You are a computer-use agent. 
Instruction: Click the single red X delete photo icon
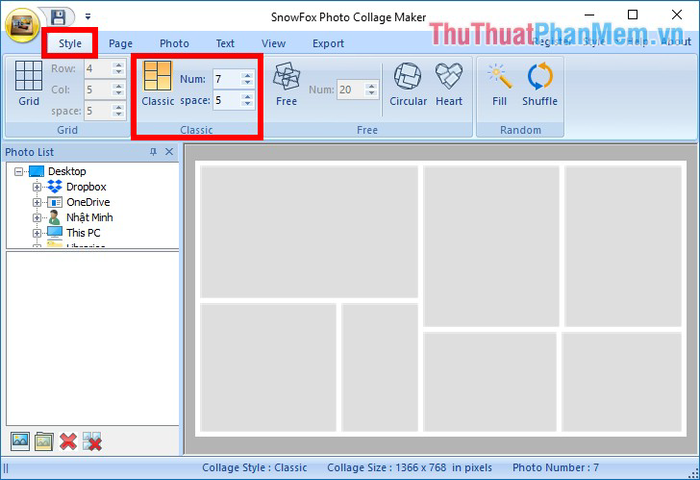(x=68, y=441)
